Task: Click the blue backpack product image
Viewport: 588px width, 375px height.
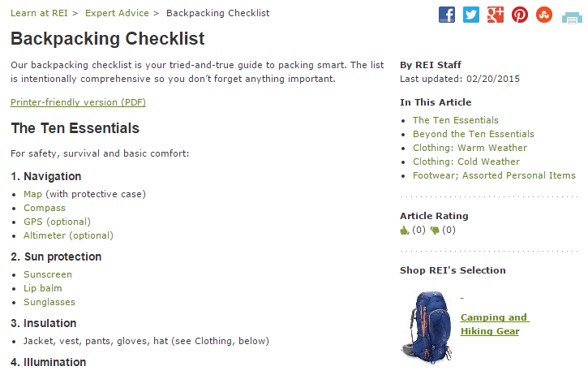Action: [427, 326]
